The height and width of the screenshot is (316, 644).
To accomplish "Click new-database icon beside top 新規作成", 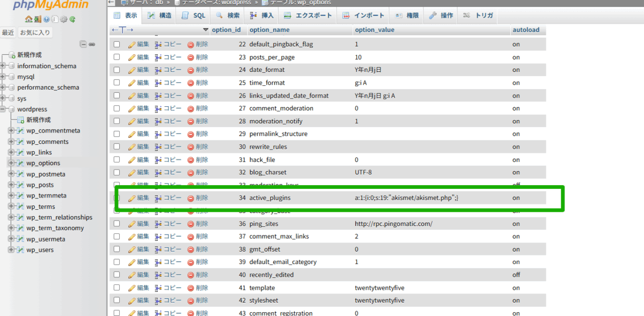I will [x=11, y=55].
